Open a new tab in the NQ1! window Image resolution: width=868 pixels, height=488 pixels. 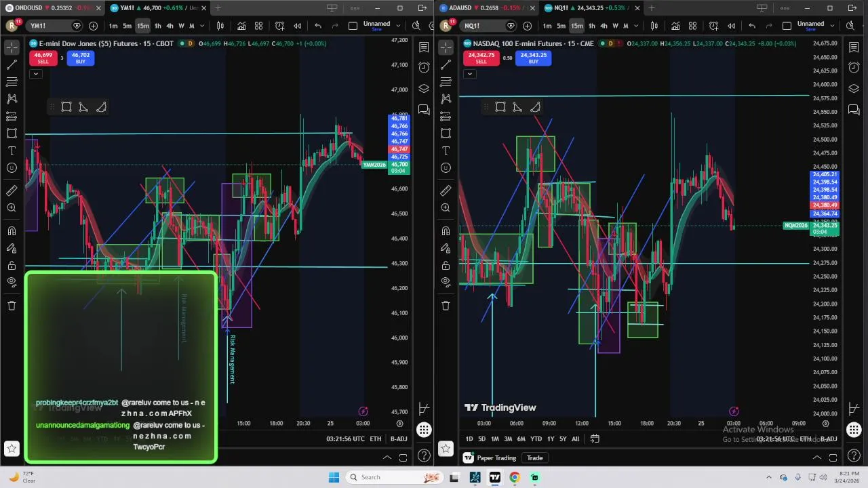(x=652, y=8)
